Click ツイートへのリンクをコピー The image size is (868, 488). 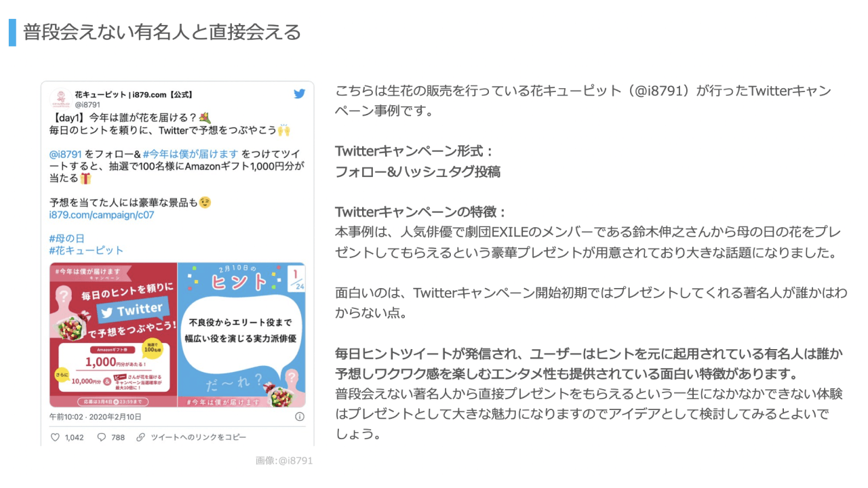(198, 437)
